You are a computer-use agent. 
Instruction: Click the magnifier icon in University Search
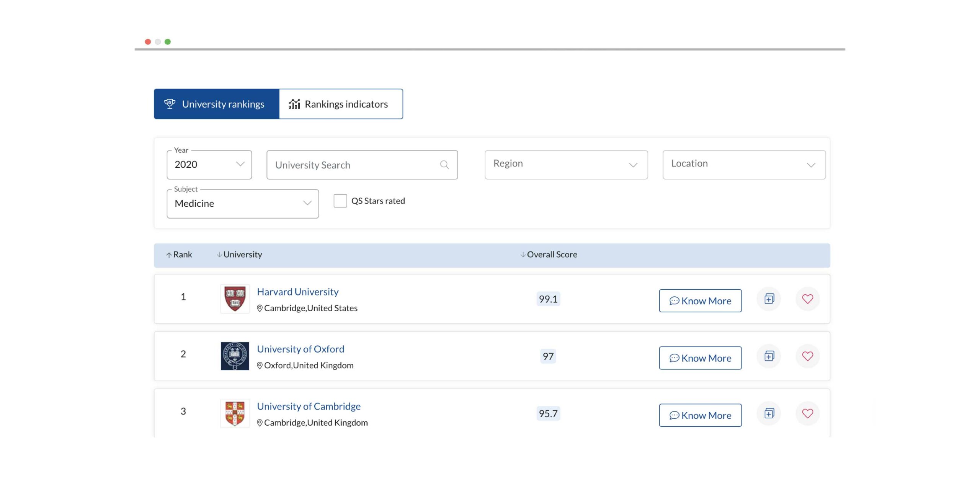tap(444, 165)
